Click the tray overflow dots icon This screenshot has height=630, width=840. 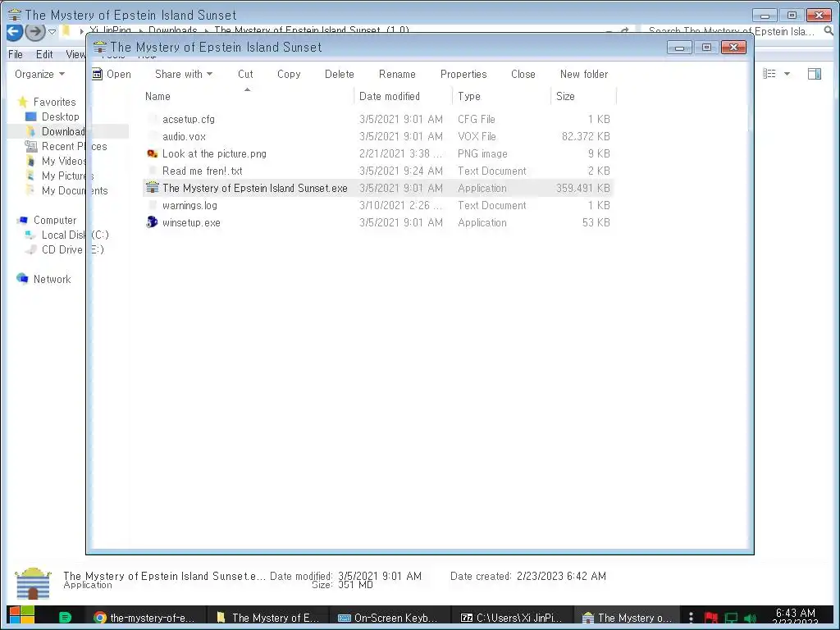coord(691,618)
